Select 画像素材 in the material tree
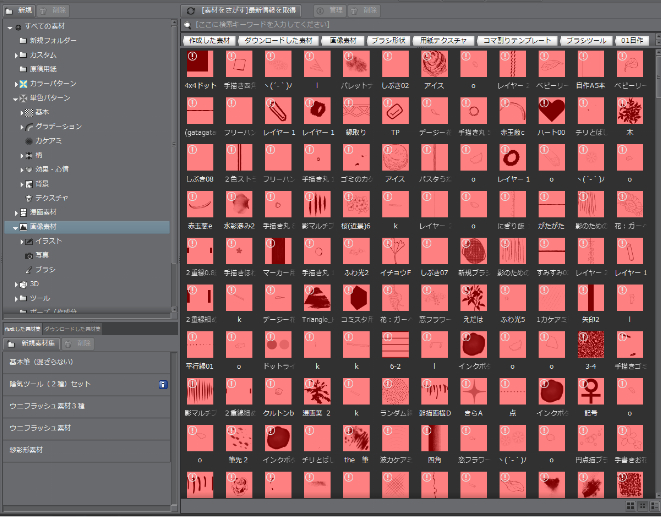661x517 pixels. coord(42,227)
